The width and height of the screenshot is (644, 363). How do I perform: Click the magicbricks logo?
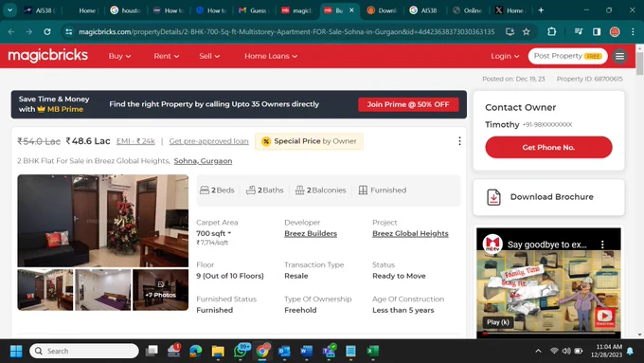(x=47, y=56)
